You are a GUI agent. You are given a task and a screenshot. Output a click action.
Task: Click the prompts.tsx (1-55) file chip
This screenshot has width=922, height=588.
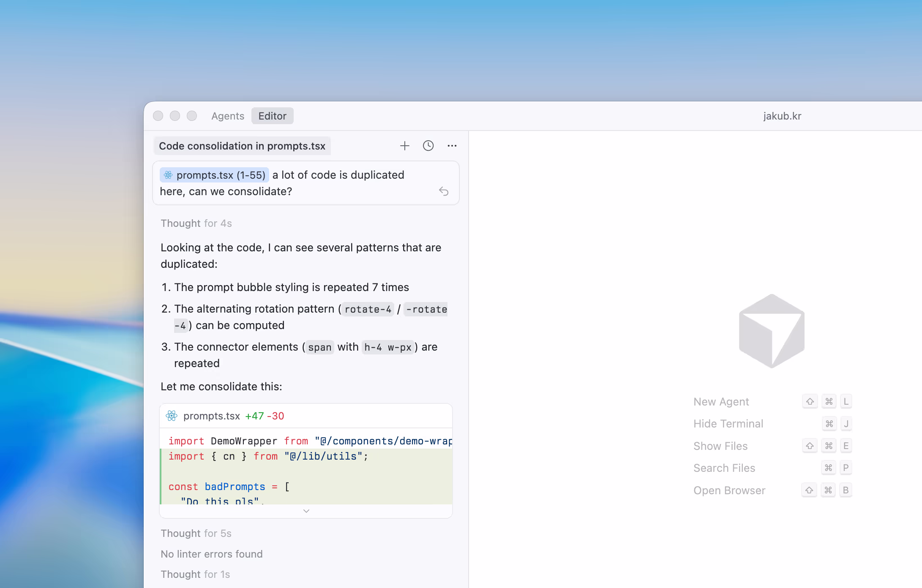214,175
